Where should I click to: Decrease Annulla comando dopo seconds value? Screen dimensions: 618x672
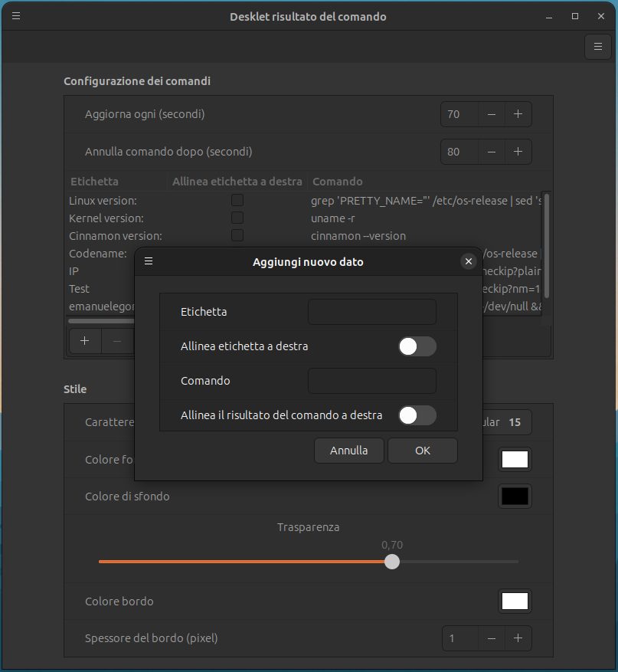492,152
